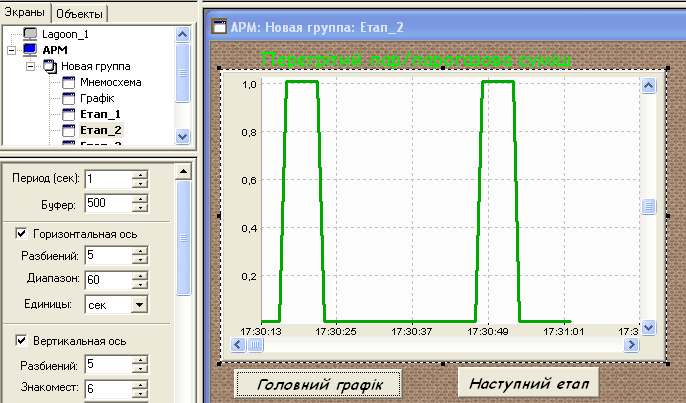The image size is (686, 403).
Task: Click the Головний графік button
Action: click(x=318, y=384)
